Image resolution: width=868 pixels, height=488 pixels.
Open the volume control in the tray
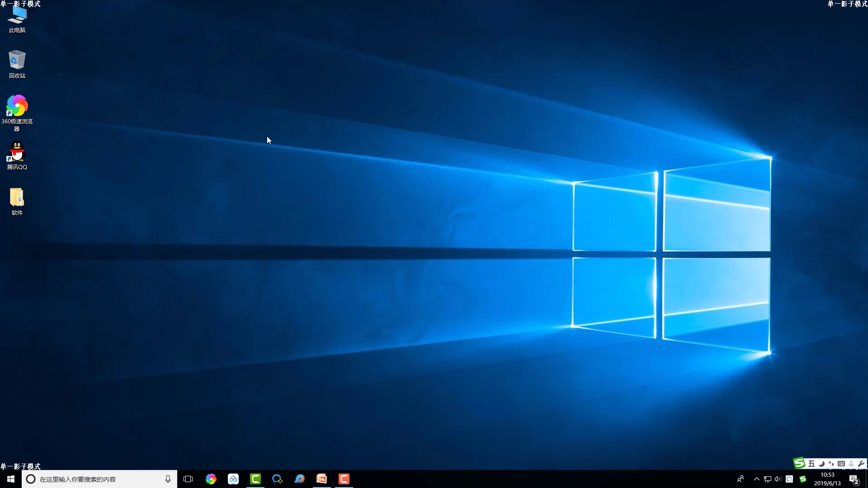(x=778, y=479)
